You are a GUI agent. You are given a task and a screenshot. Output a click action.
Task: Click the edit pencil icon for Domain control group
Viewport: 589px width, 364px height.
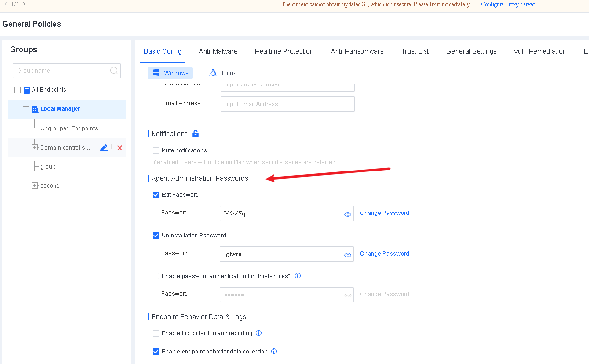tap(104, 148)
